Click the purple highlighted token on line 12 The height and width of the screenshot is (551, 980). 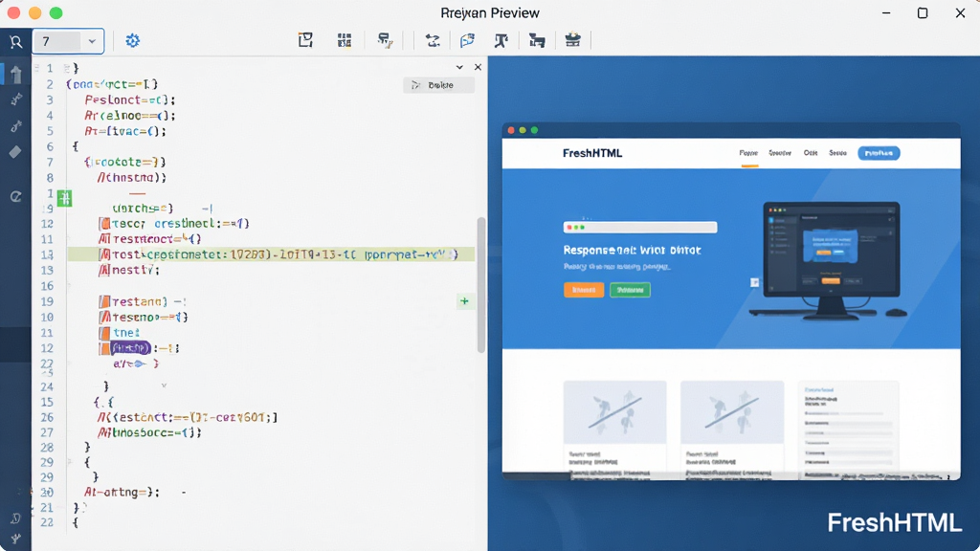tap(130, 348)
